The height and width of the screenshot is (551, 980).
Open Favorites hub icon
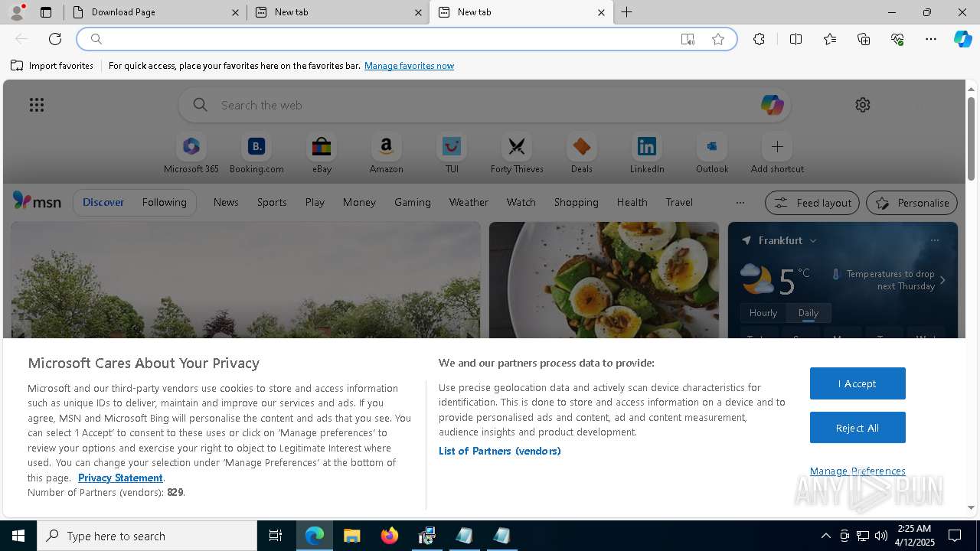[830, 39]
